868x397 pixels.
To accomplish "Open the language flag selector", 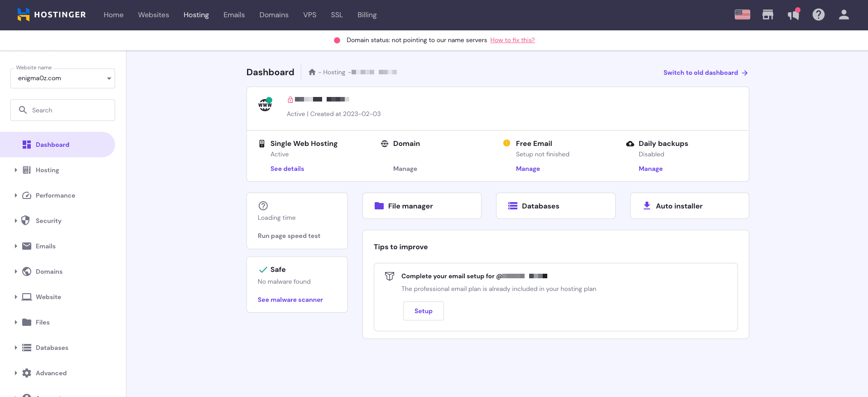I will pyautogui.click(x=742, y=15).
